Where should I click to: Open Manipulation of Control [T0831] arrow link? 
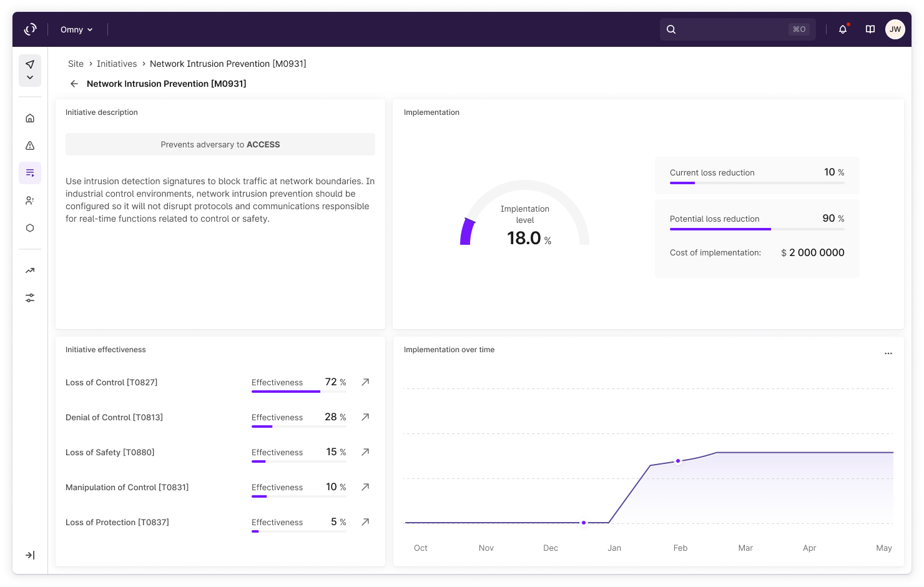365,486
